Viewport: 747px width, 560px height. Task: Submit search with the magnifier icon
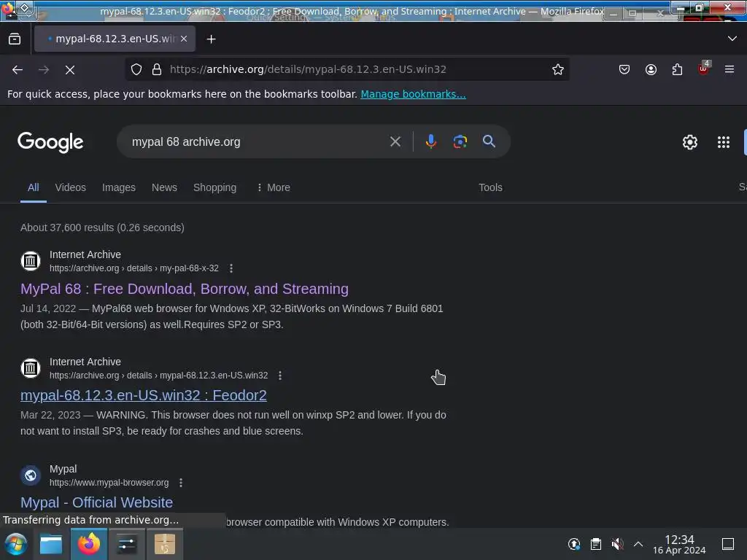coord(489,141)
